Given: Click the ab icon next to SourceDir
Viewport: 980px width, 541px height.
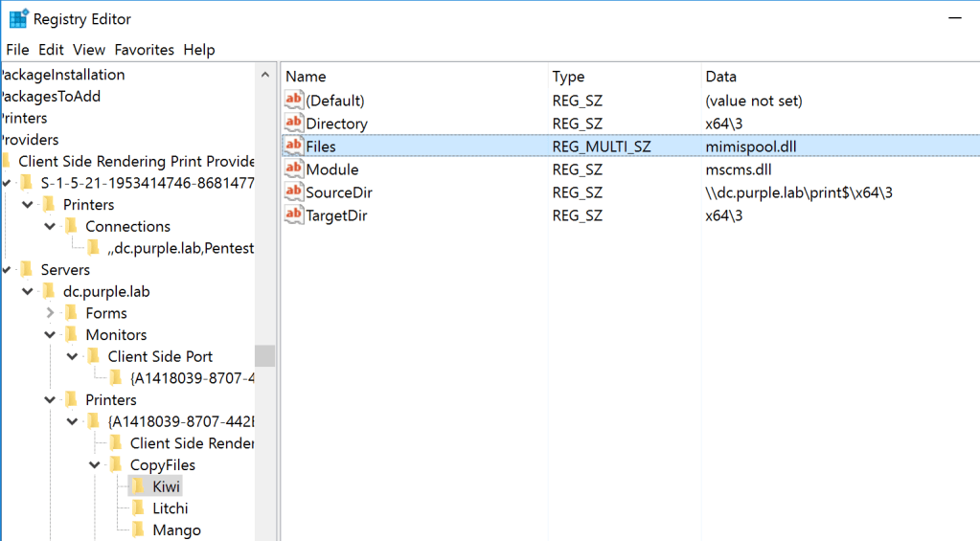Looking at the screenshot, I should [x=294, y=192].
